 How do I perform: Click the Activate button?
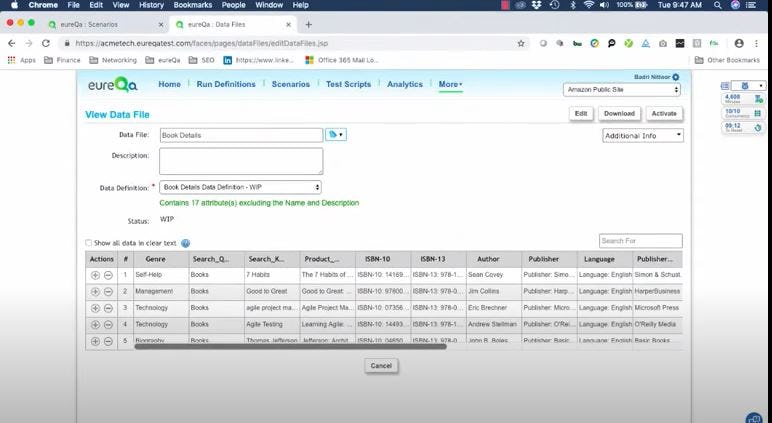click(664, 113)
